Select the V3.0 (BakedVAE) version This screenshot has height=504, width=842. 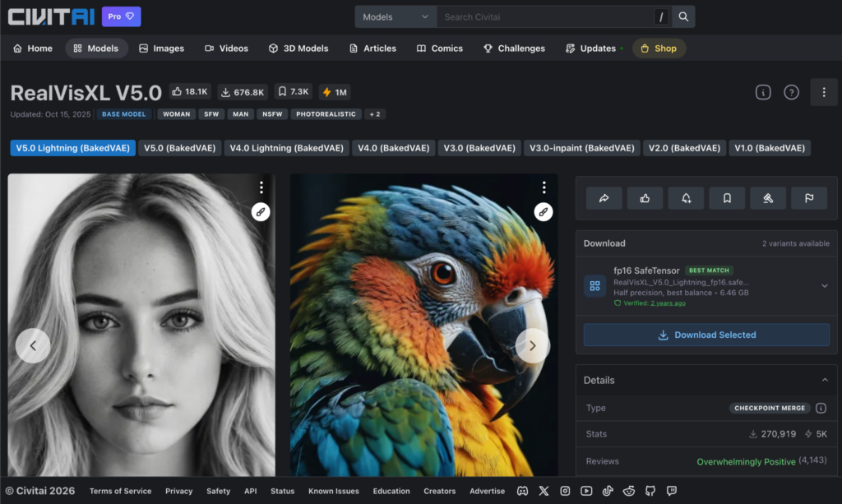pyautogui.click(x=479, y=148)
